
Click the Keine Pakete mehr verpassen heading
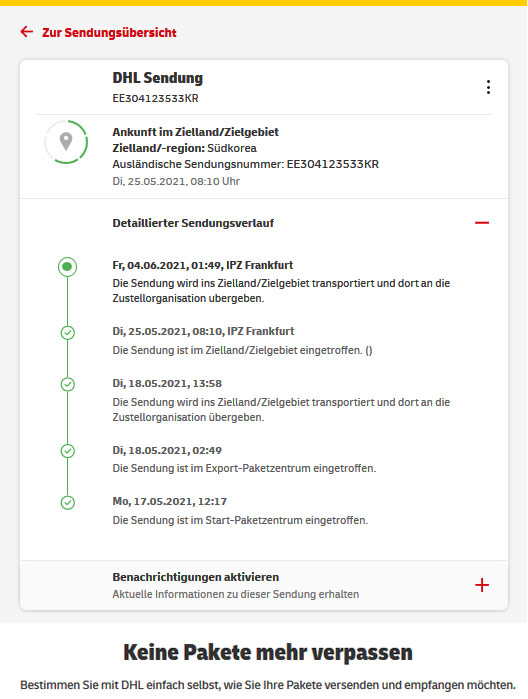pyautogui.click(x=268, y=653)
